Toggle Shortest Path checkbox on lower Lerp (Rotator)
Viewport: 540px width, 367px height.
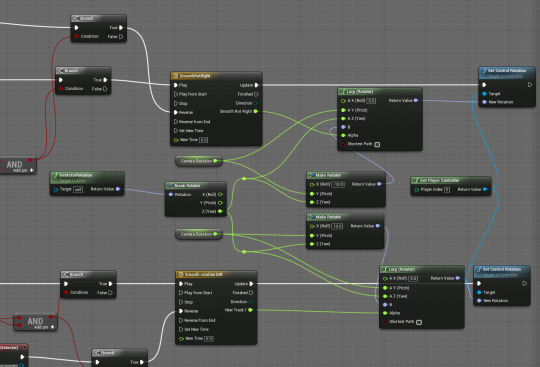(419, 322)
